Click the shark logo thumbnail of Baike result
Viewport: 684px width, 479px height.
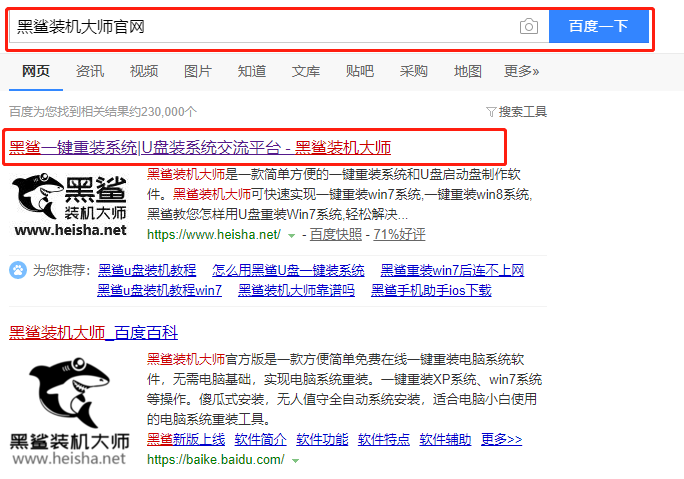[70, 411]
